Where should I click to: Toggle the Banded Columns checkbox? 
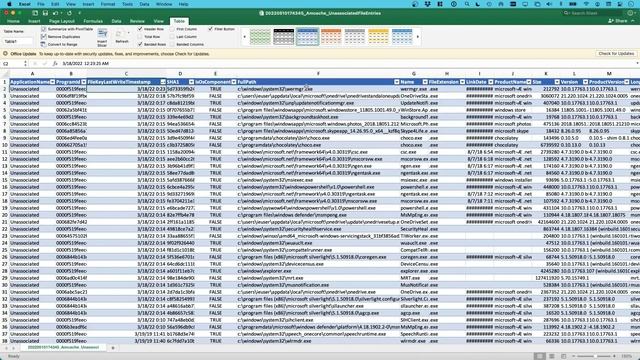(172, 44)
